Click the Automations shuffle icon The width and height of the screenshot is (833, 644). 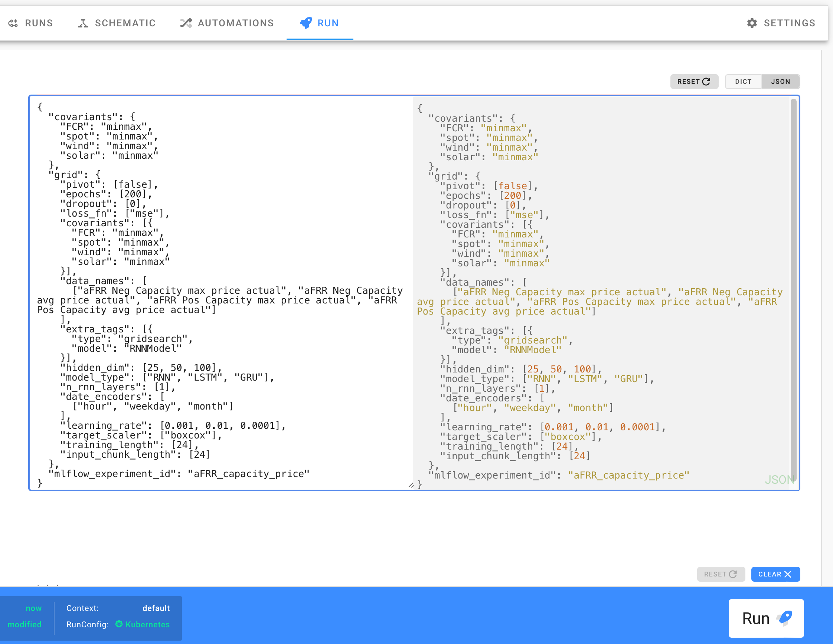[186, 23]
